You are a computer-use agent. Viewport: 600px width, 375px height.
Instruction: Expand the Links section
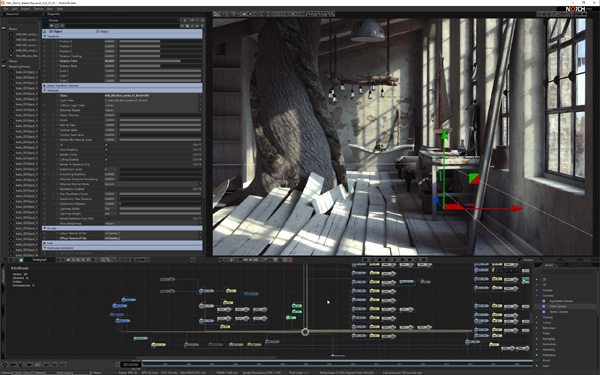(45, 243)
